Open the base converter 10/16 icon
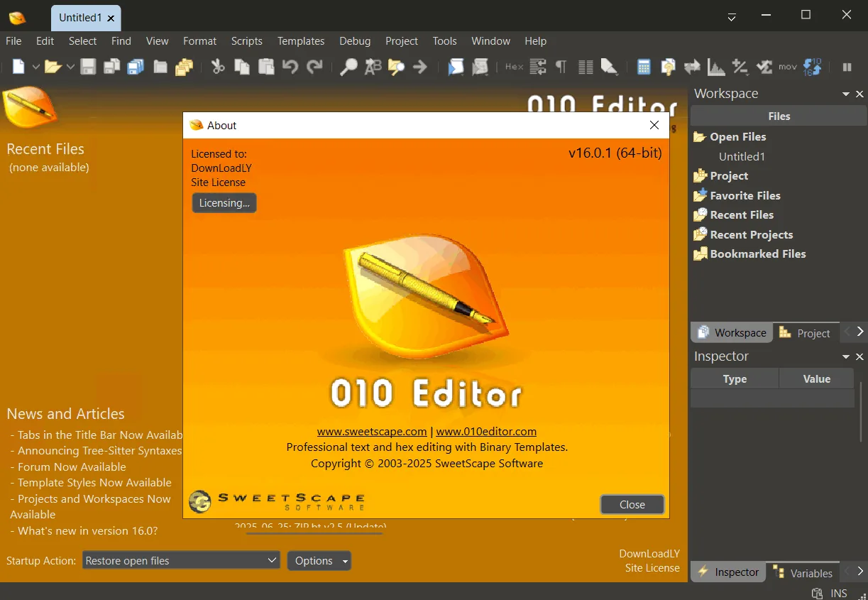This screenshot has width=868, height=600. pyautogui.click(x=813, y=67)
